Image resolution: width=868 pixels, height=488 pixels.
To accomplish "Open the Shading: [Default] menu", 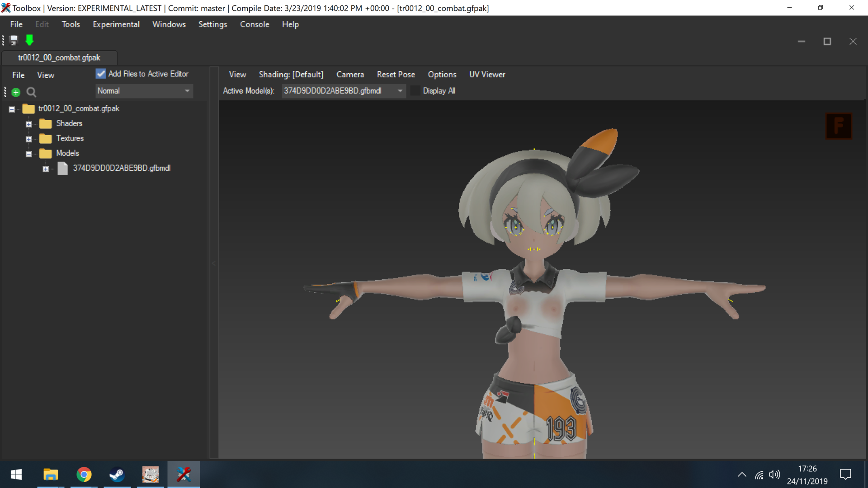I will click(x=291, y=75).
